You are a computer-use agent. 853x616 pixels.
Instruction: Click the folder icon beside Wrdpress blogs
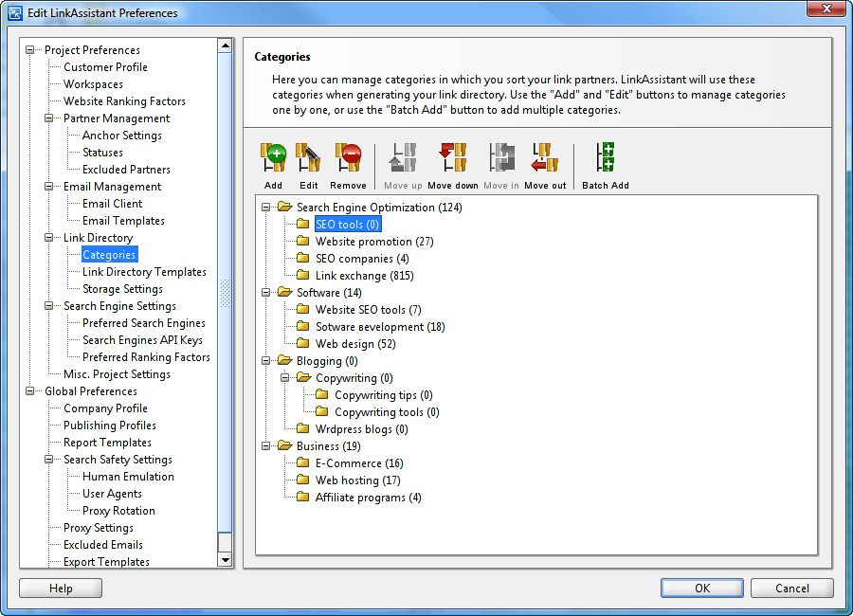pos(303,428)
